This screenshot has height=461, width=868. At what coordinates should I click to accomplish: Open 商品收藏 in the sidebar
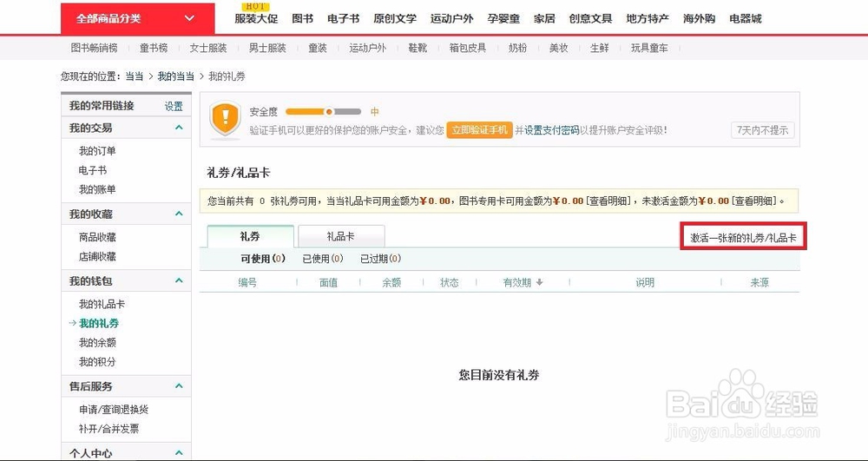point(97,237)
